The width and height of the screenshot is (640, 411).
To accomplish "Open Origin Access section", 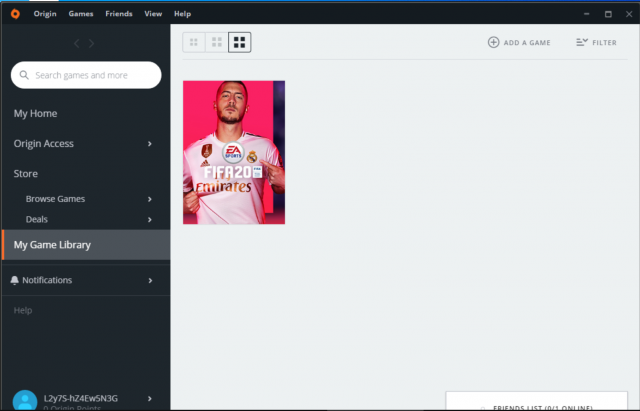I will (44, 144).
